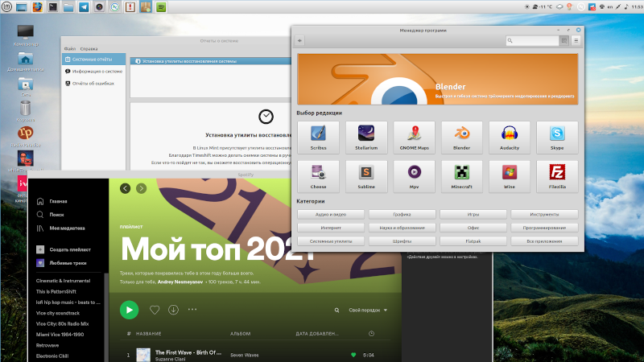Viewport: 644px width, 362px height.
Task: Open the Программирование category
Action: pyautogui.click(x=543, y=228)
